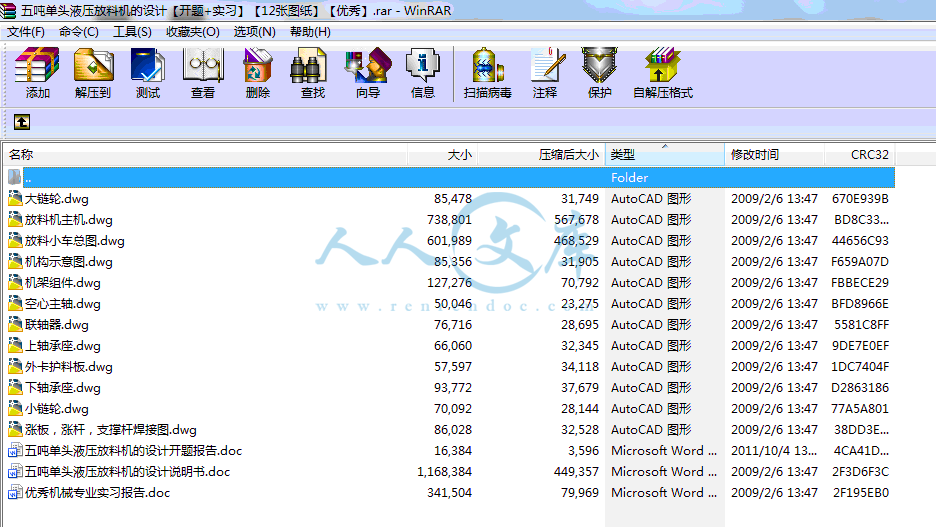
Task: Click packed size value 3,596
Action: [x=583, y=451]
